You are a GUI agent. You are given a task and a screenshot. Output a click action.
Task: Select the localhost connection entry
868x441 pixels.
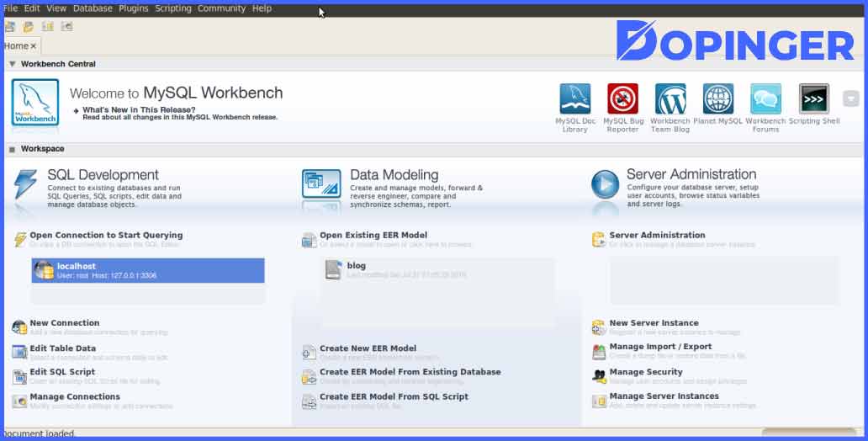[x=148, y=270]
